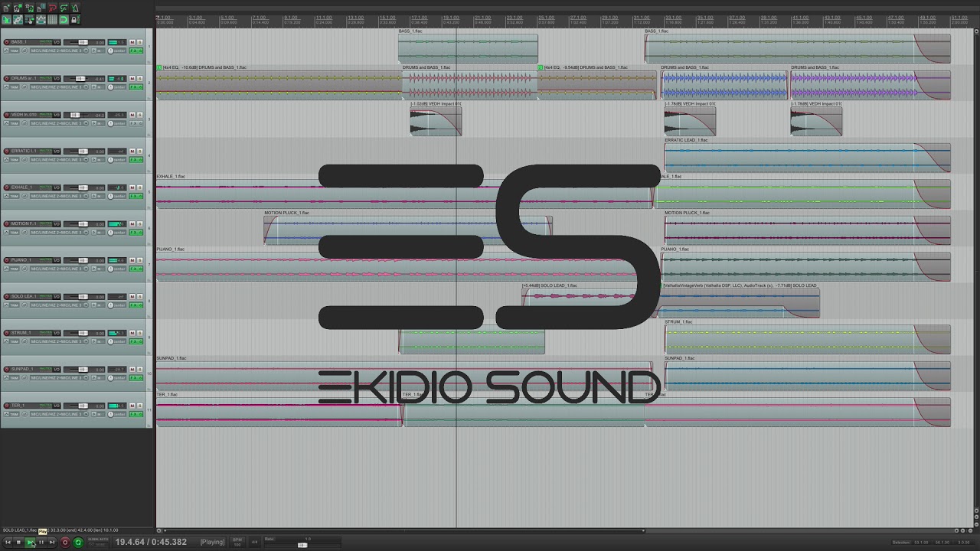Open the input dropdown arrow on DRUMS track
The image size is (980, 551).
86,87
